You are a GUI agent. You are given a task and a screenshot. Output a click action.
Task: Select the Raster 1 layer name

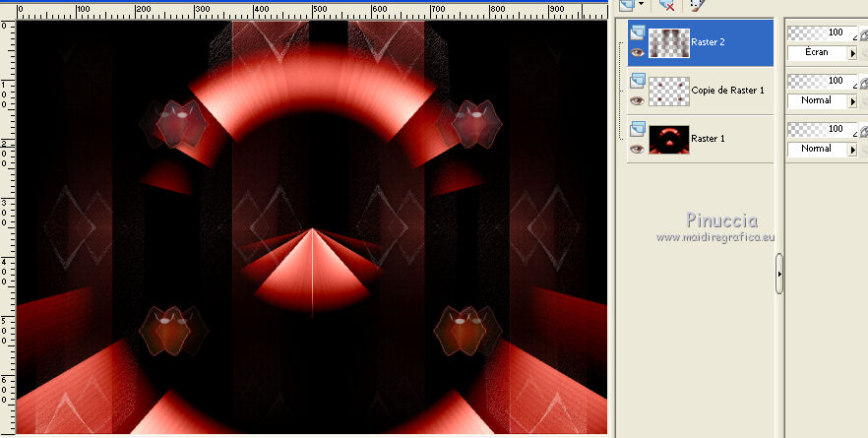coord(708,139)
